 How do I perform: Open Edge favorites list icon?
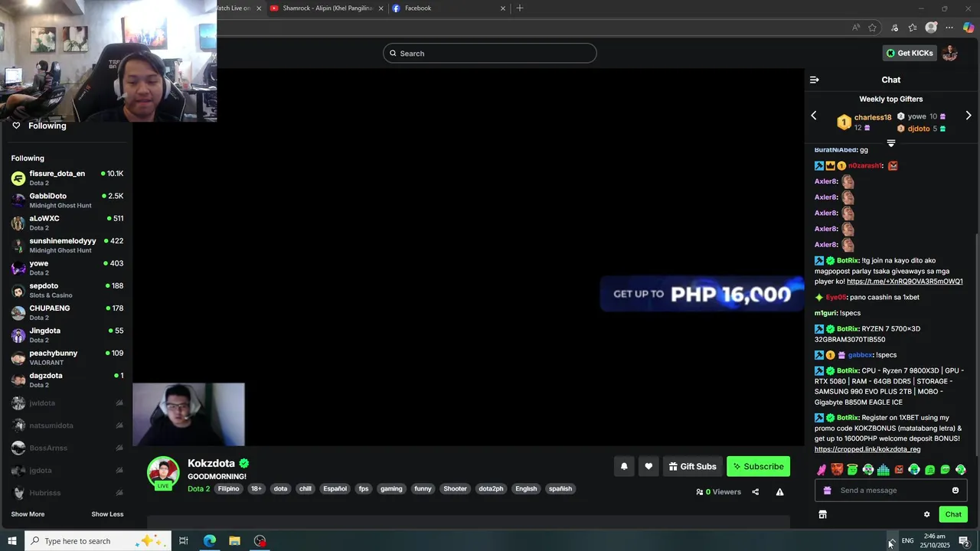tap(913, 28)
